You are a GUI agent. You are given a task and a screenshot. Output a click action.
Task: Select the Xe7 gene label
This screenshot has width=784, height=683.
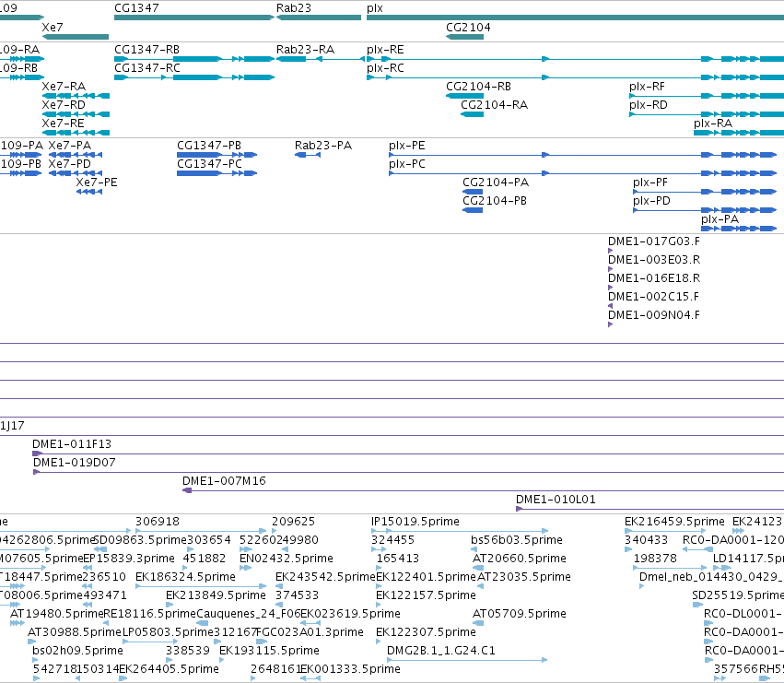53,27
